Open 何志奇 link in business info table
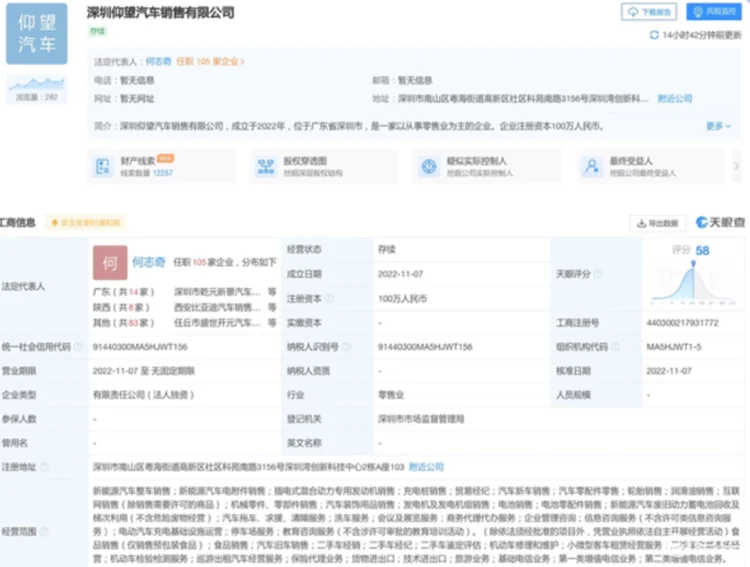Image resolution: width=750 pixels, height=567 pixels. (149, 262)
